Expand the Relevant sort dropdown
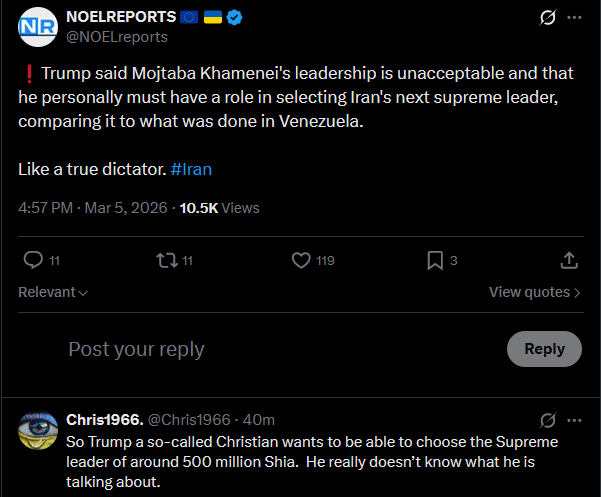This screenshot has height=497, width=601. [53, 292]
